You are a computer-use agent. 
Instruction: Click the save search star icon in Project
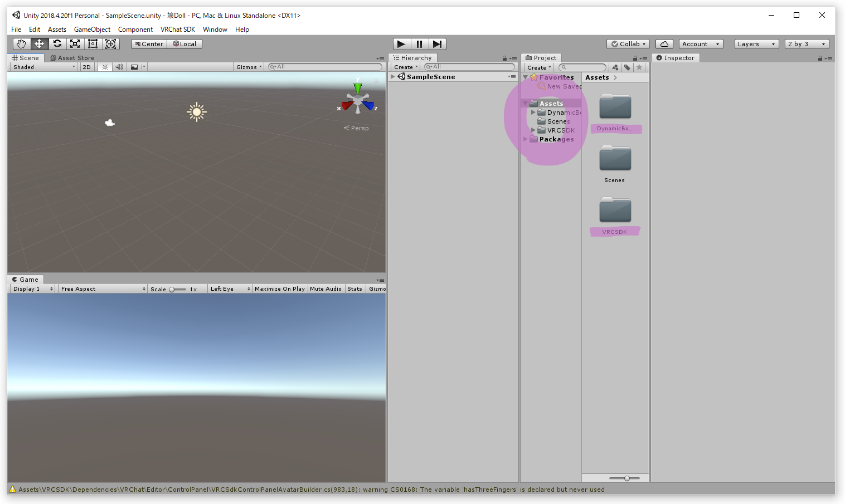coord(639,67)
